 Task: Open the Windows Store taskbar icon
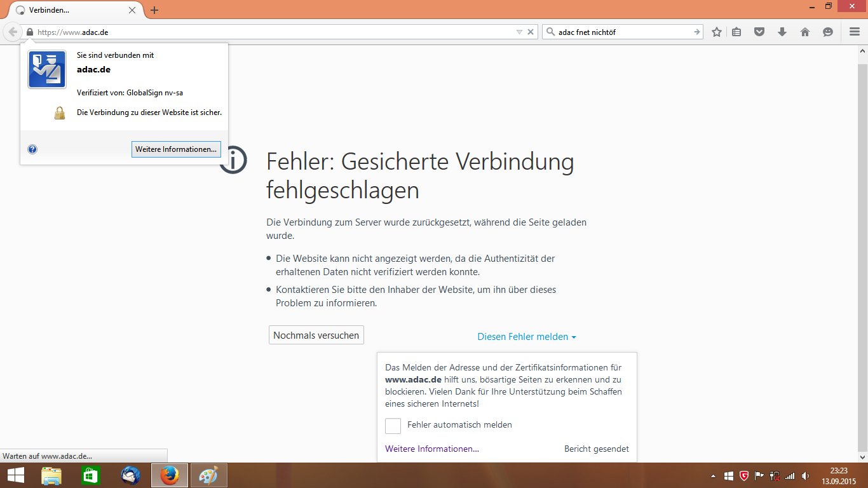tap(91, 475)
